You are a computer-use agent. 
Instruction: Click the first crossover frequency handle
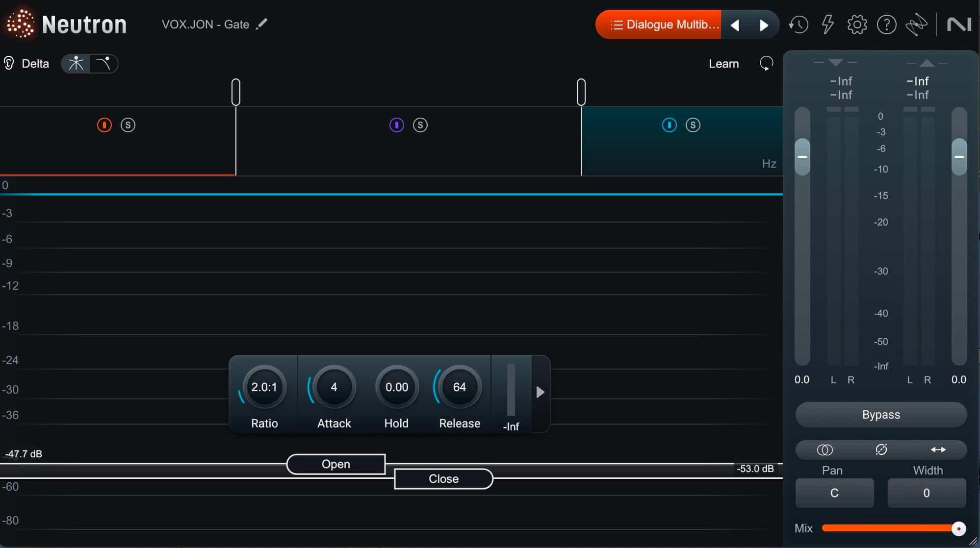coord(236,92)
